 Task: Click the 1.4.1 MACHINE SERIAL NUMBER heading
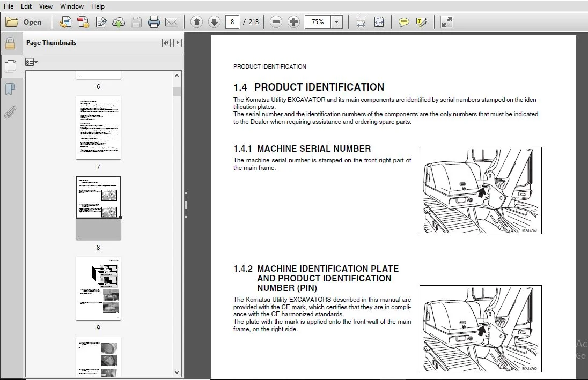click(302, 149)
